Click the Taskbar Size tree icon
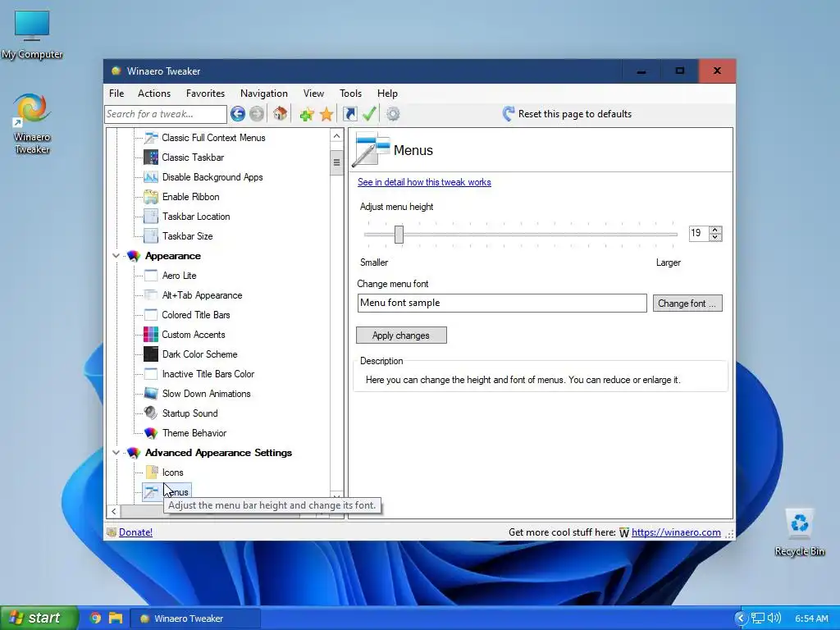Viewport: 840px width, 630px height. coord(151,236)
